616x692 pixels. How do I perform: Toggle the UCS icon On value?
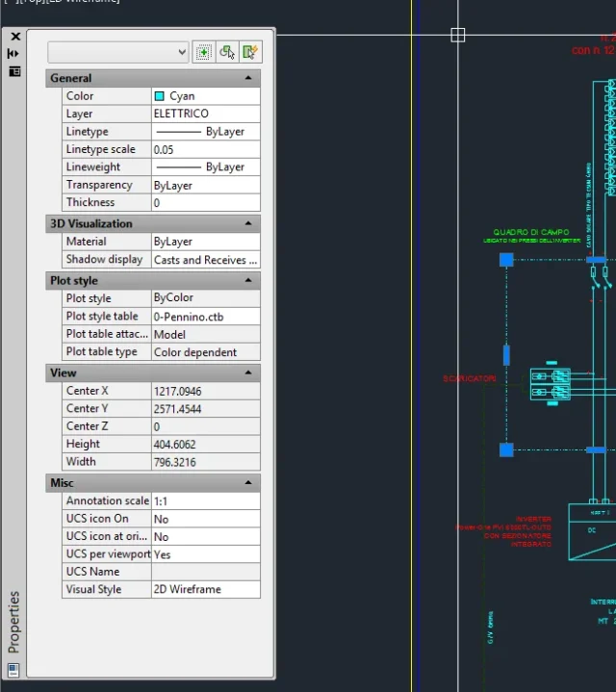coord(206,519)
